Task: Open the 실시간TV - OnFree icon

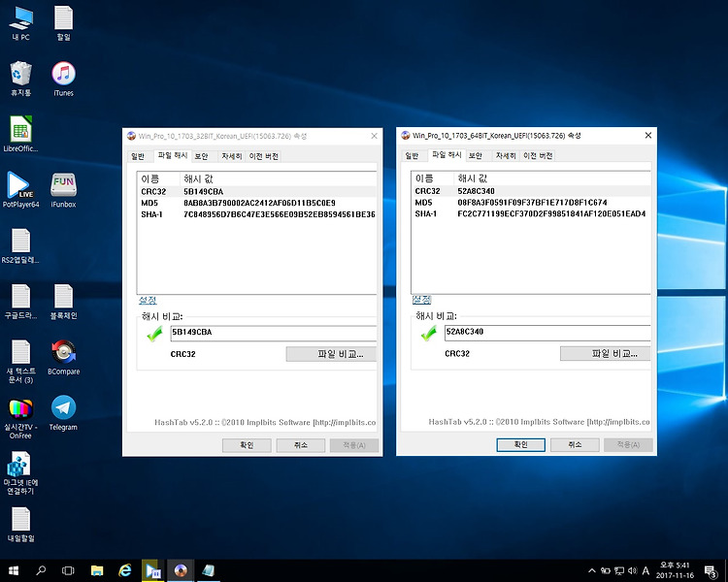Action: click(x=21, y=418)
